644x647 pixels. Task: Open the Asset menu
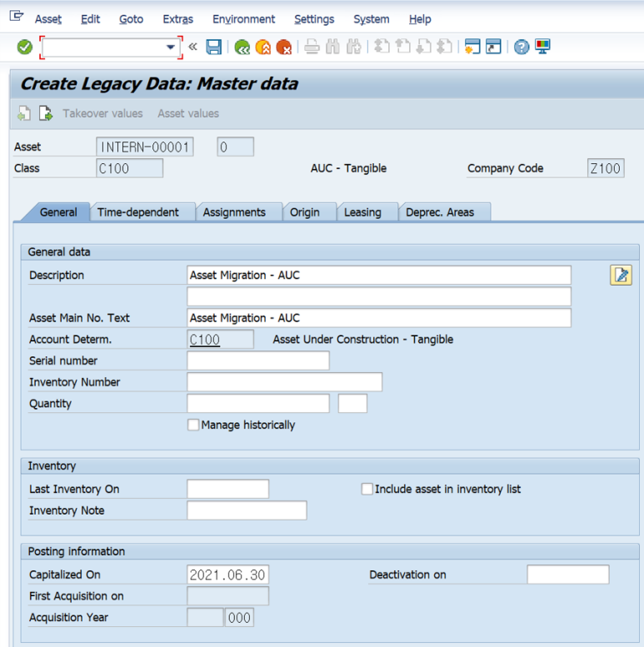click(48, 19)
